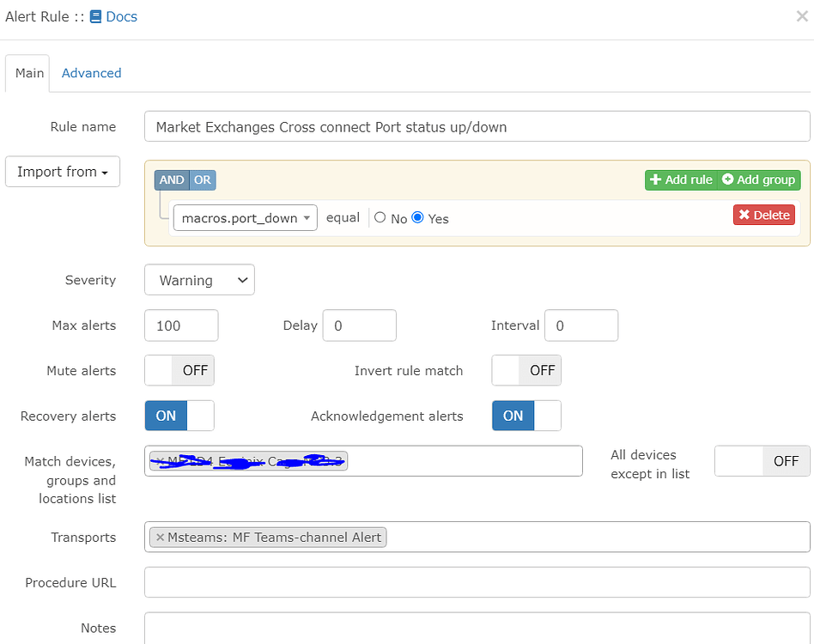This screenshot has height=644, width=814.
Task: Select the Main tab
Action: click(29, 73)
